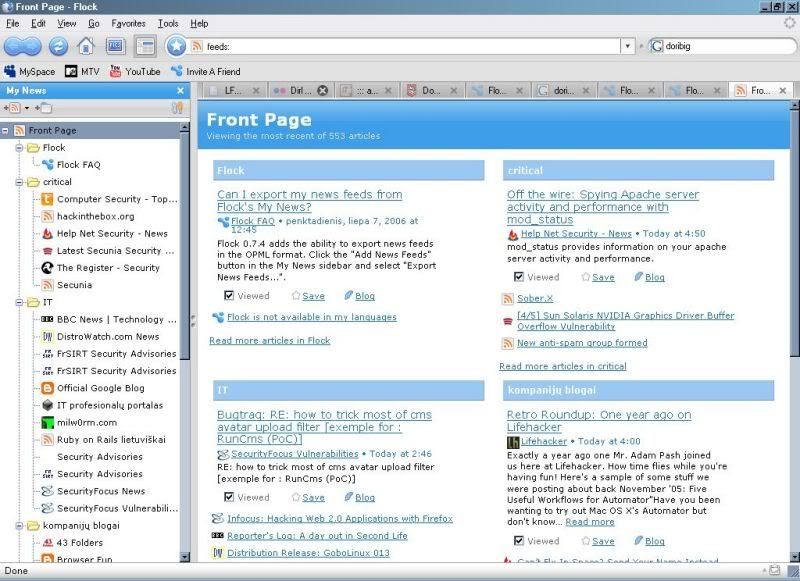Open the MTV bookmark

[82, 71]
